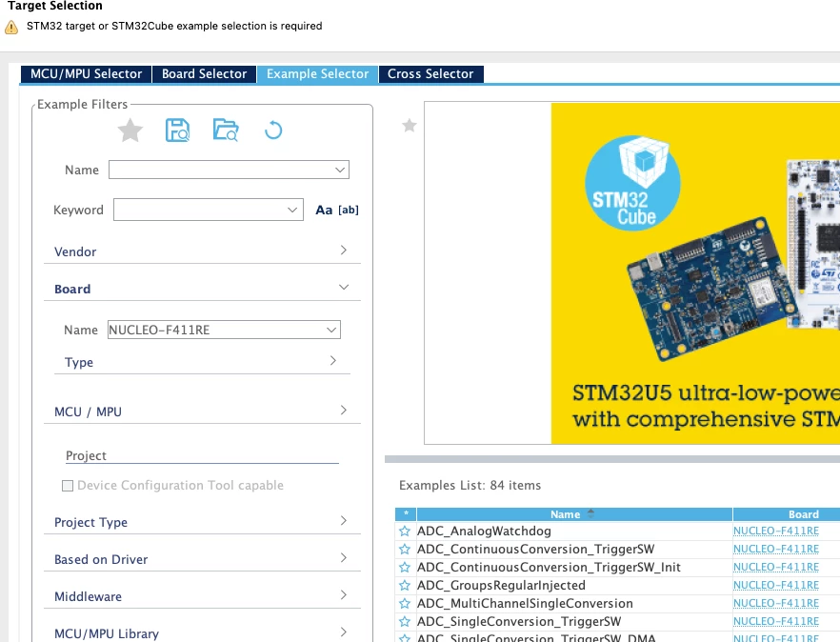Image resolution: width=840 pixels, height=642 pixels.
Task: Click the Project section label
Action: [x=86, y=455]
